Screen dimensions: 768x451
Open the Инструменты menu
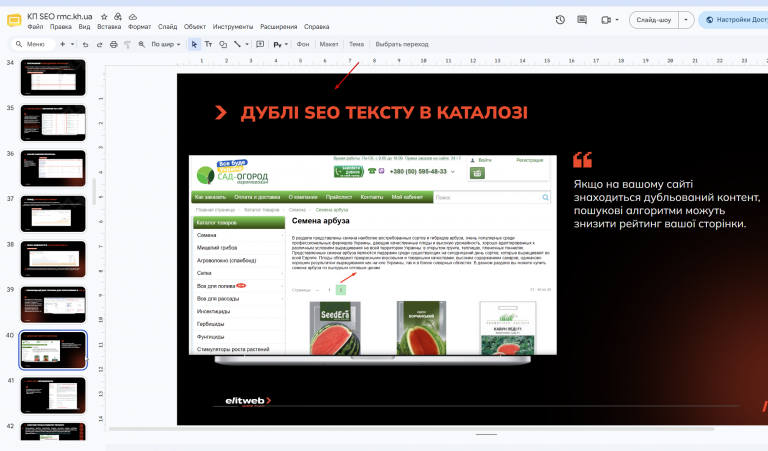[233, 26]
